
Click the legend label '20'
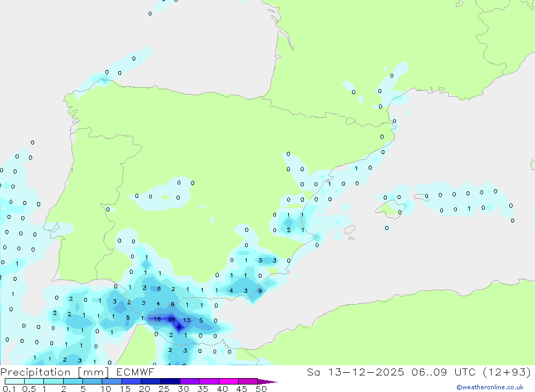(x=144, y=389)
